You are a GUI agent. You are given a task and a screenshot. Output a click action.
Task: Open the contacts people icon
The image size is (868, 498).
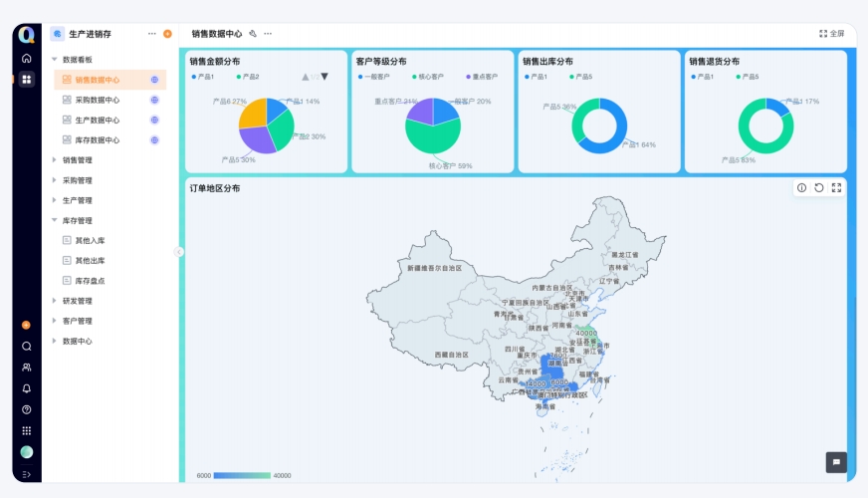pos(26,368)
